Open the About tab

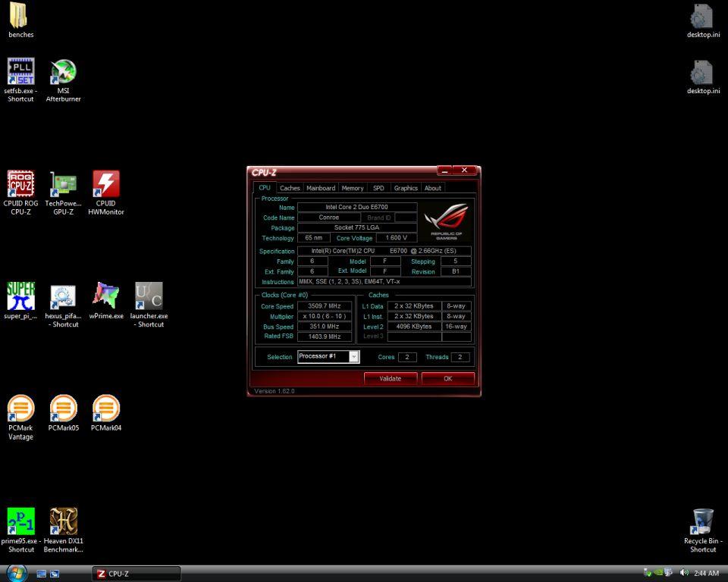pyautogui.click(x=433, y=188)
